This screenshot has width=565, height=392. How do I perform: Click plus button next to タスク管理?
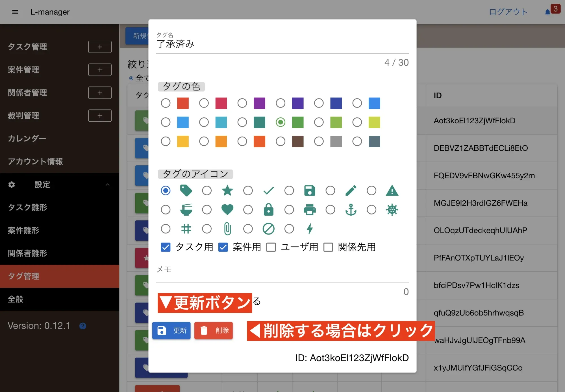tap(100, 47)
